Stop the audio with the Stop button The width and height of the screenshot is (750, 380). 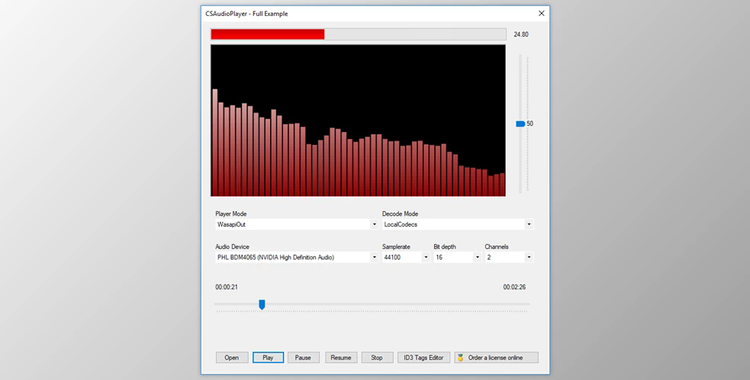377,358
